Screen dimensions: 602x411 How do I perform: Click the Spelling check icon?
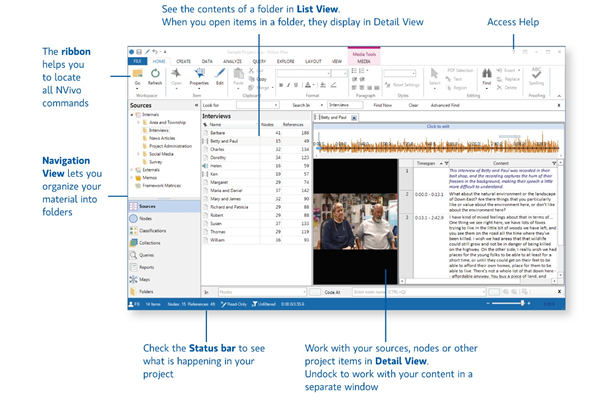tap(536, 73)
